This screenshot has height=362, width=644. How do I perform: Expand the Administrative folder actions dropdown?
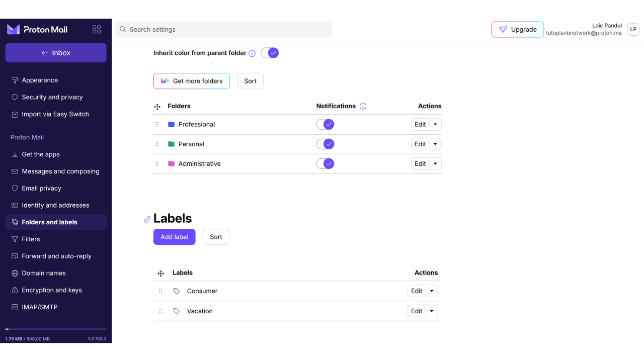click(x=435, y=164)
